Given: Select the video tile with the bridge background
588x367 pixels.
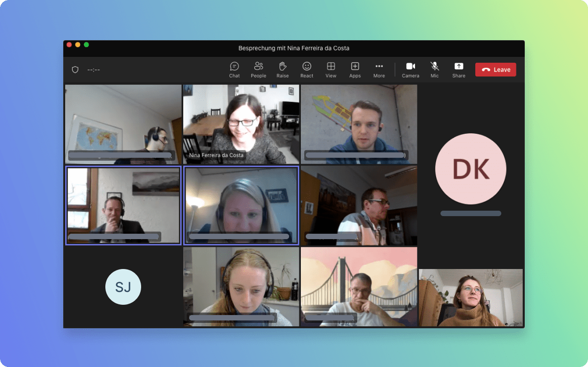Looking at the screenshot, I should pos(359,287).
